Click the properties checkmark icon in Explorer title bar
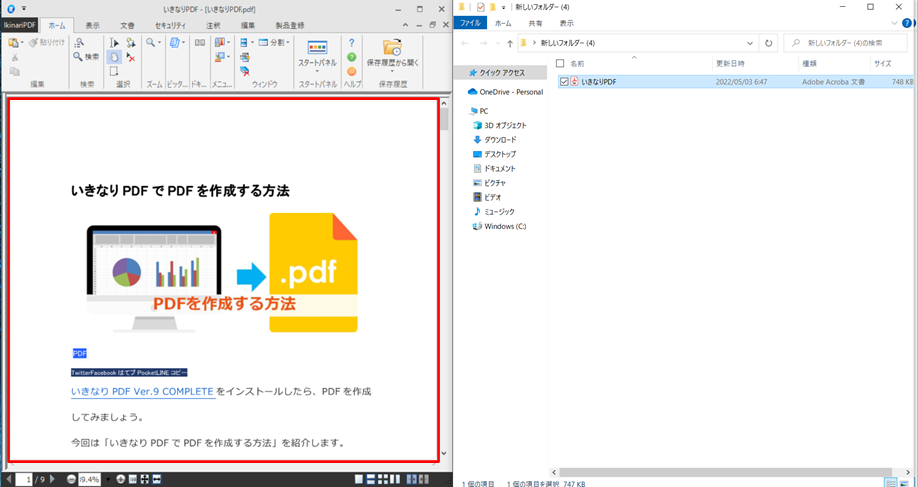Viewport: 918px width, 487px height. (481, 7)
